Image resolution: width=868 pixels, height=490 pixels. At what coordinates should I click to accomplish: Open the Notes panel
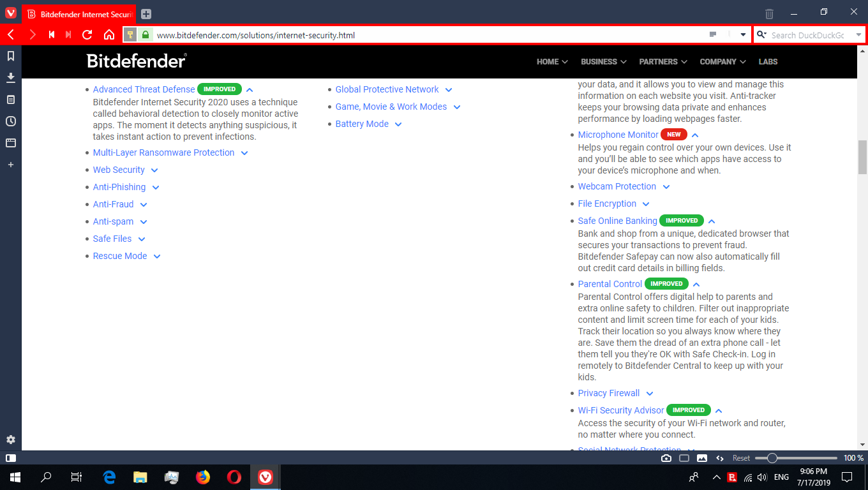click(11, 100)
